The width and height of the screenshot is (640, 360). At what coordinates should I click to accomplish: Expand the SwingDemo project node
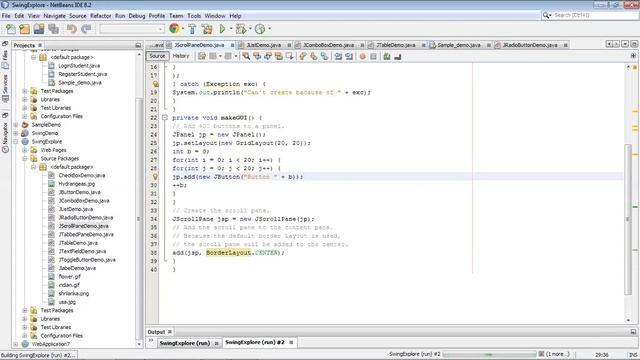click(x=16, y=133)
